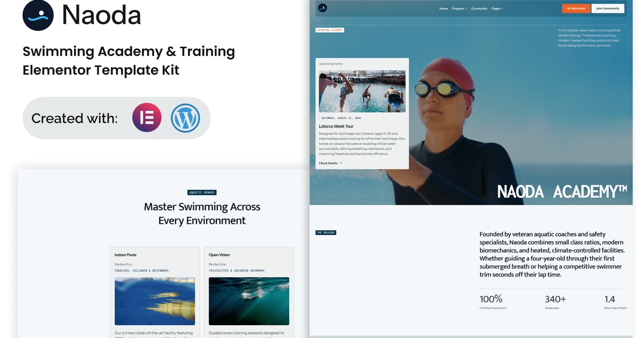Click the hero description about toddler water safety
Screen dimensions: 644x338
[x=589, y=38]
